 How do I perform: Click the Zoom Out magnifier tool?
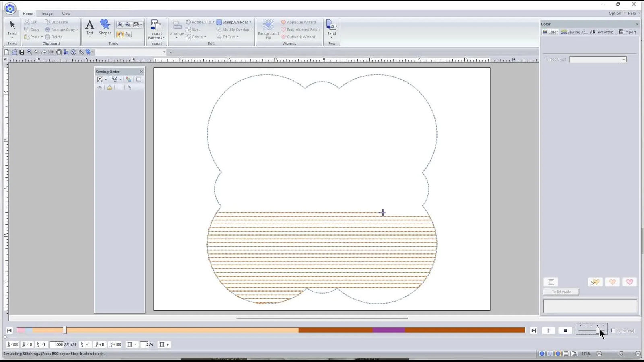pyautogui.click(x=128, y=25)
